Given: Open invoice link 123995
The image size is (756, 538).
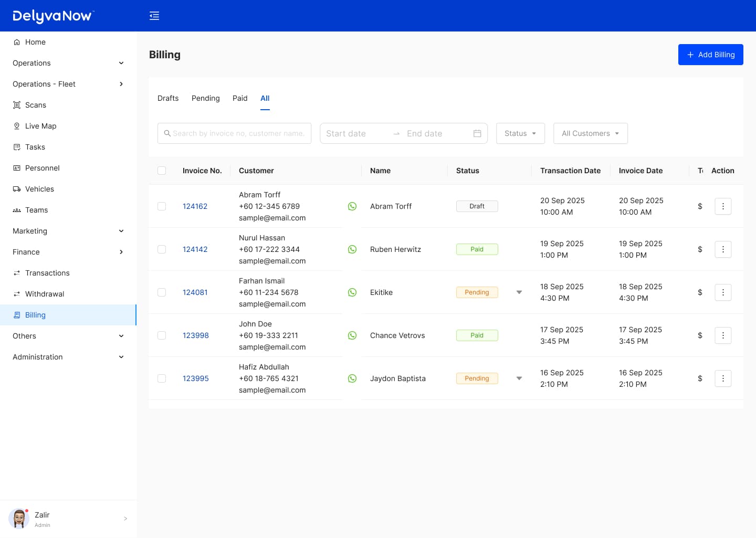Looking at the screenshot, I should point(196,378).
